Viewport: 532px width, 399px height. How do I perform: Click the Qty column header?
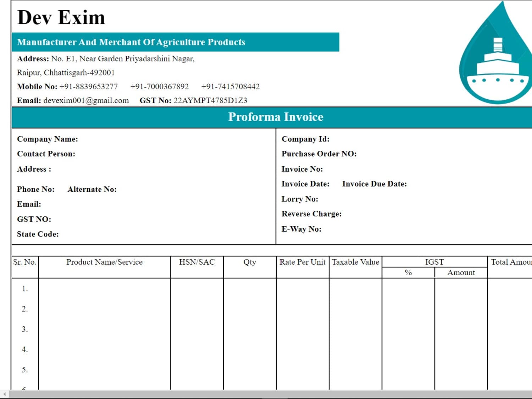coord(250,262)
